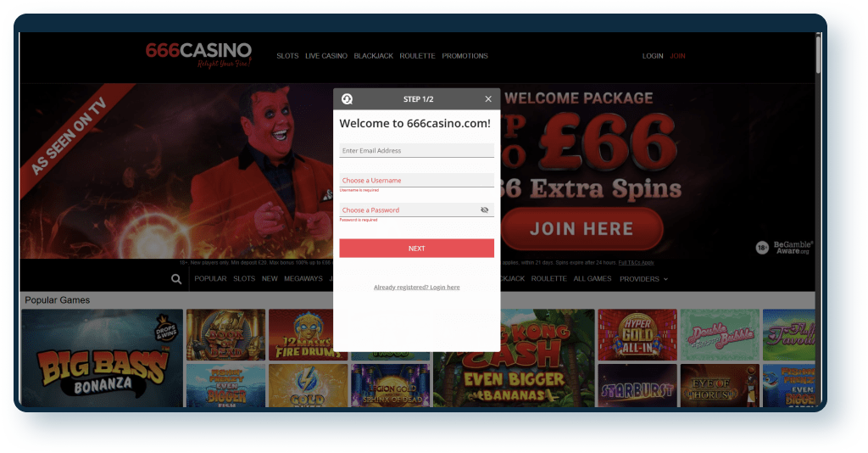Open the King Kong Cash game tile
The image size is (868, 453).
click(514, 358)
